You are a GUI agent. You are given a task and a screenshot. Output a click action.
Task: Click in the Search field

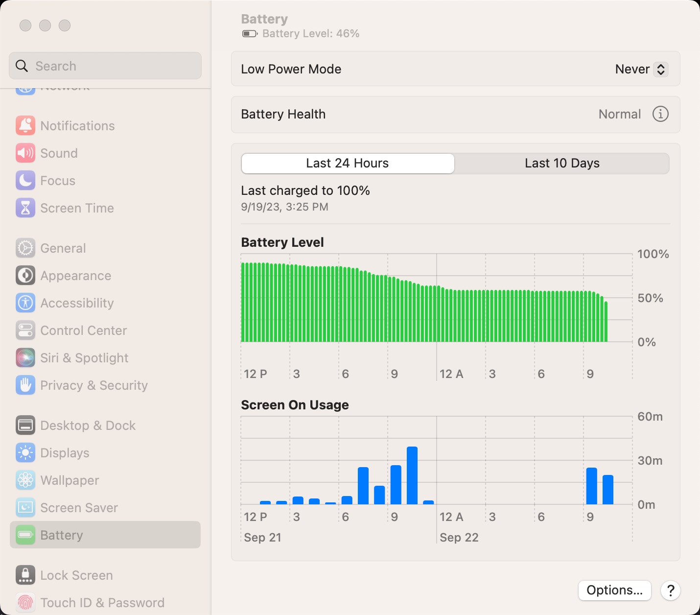(105, 66)
